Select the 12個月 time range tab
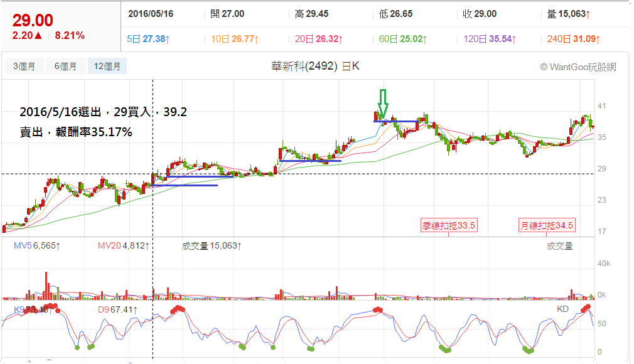The image size is (634, 364). pos(107,67)
